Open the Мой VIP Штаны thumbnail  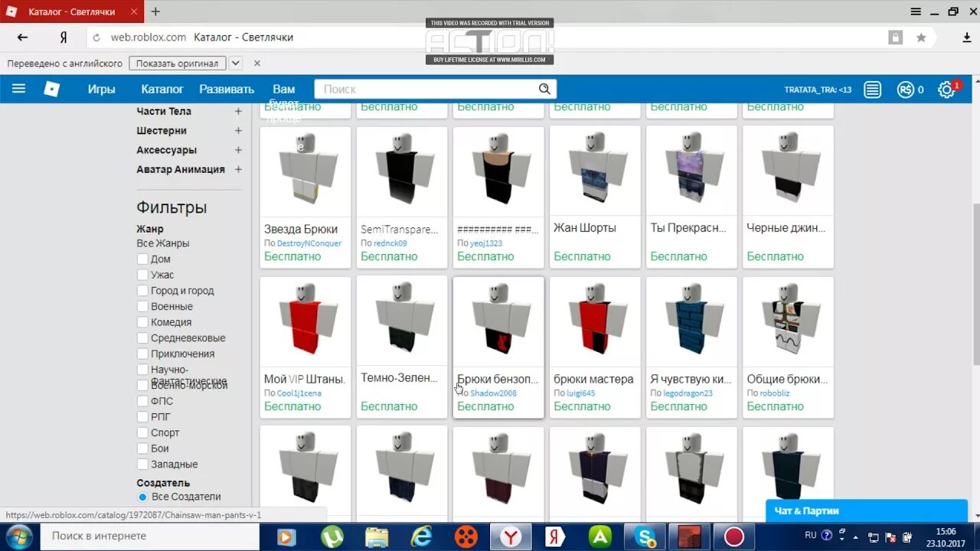pos(305,322)
